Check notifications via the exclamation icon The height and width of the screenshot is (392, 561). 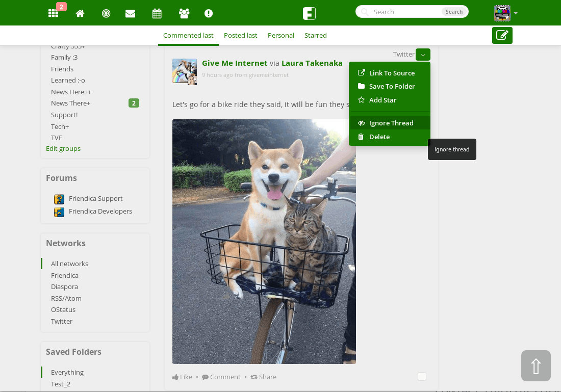tap(209, 13)
